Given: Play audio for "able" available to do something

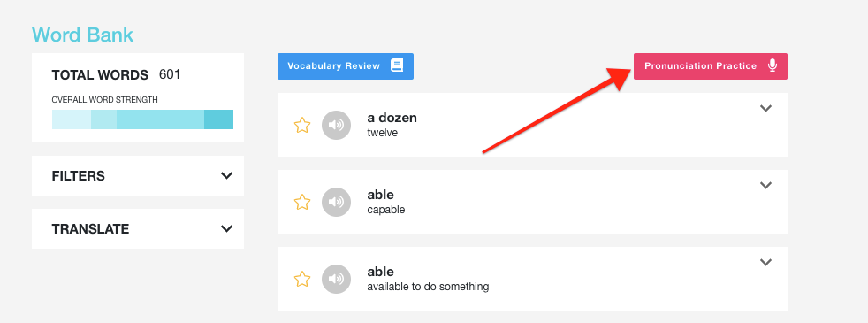Looking at the screenshot, I should [x=336, y=280].
